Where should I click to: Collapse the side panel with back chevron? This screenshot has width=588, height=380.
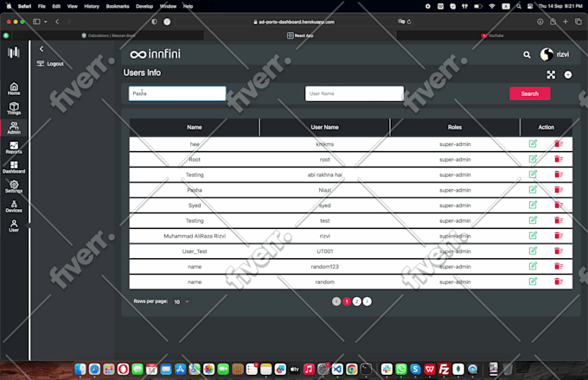pos(42,48)
